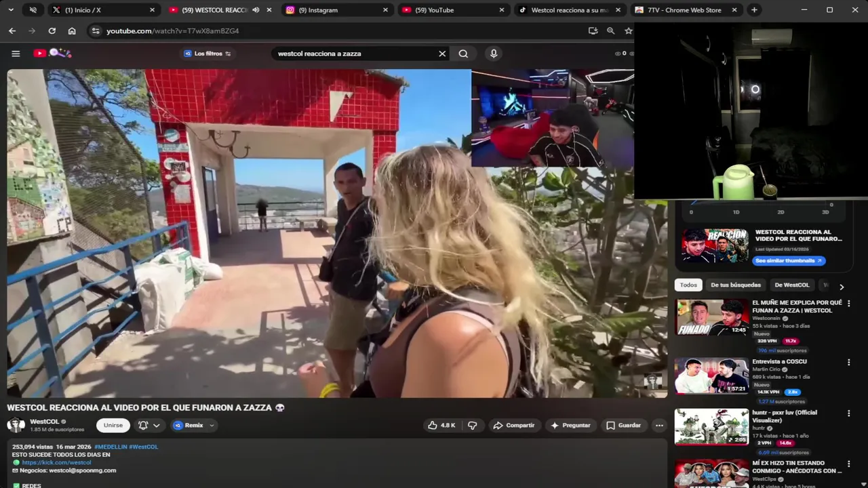
Task: Click the 11.7x multiplier badge
Action: click(790, 341)
